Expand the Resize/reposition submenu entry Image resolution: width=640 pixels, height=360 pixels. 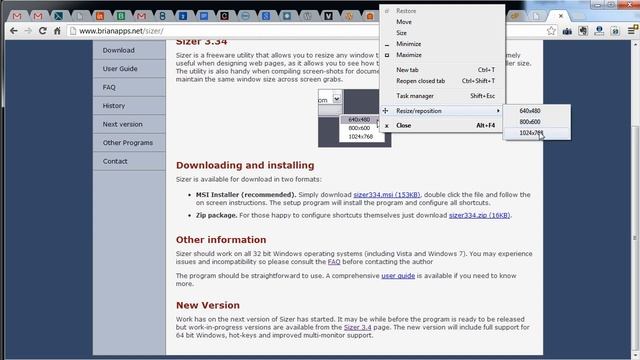point(442,111)
